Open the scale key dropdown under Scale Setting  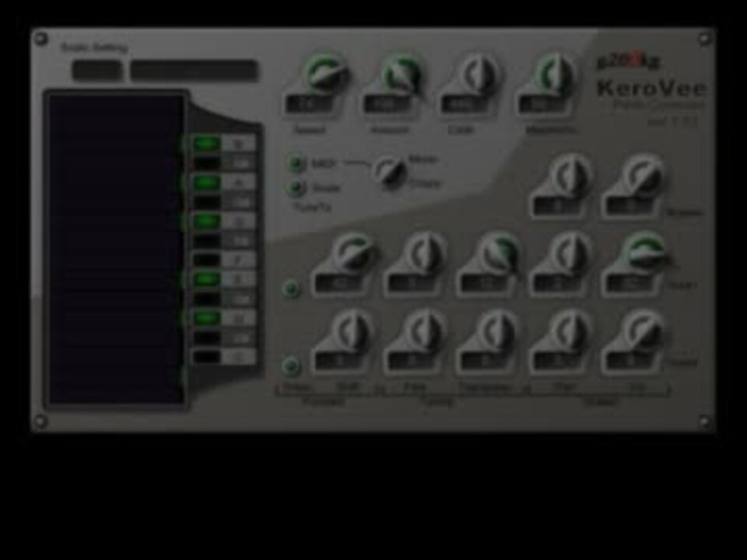point(97,71)
